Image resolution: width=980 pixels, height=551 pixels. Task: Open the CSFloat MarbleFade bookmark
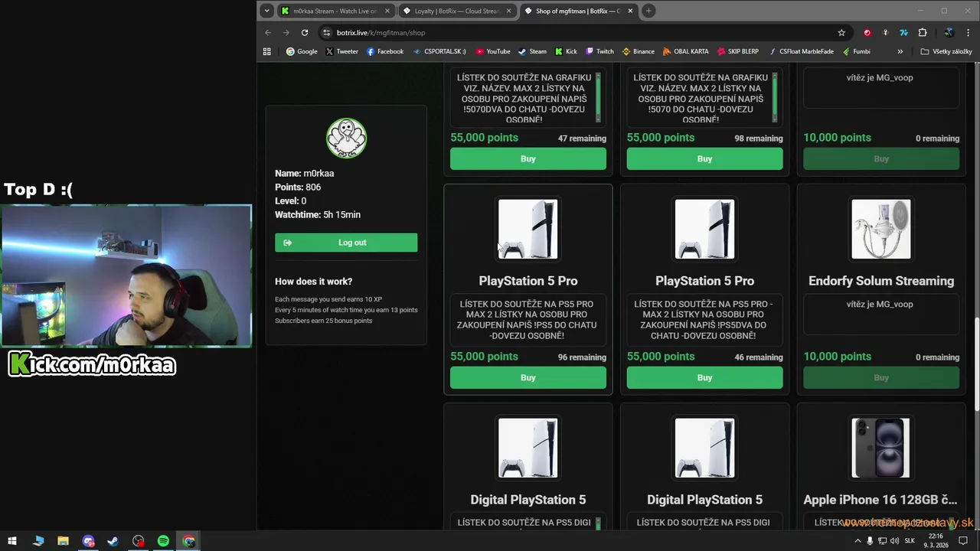pyautogui.click(x=801, y=51)
